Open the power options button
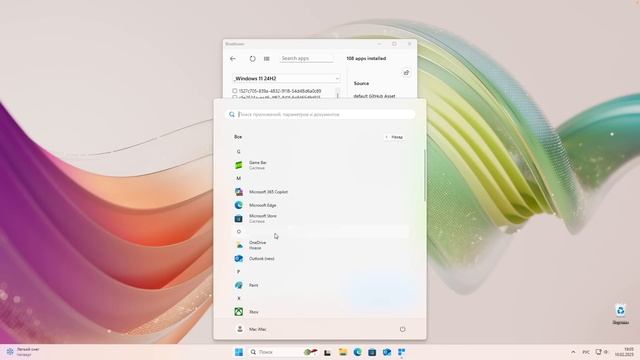640x360 pixels. coord(402,329)
